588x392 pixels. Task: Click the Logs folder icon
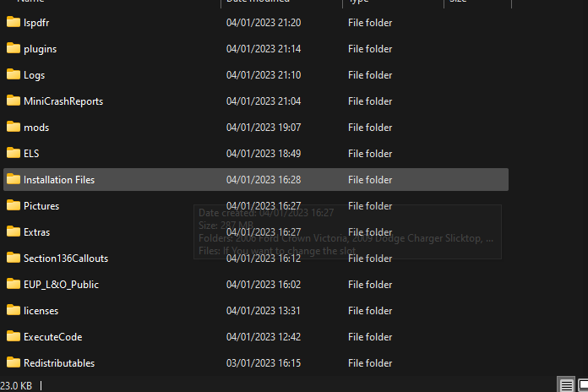[x=13, y=75]
